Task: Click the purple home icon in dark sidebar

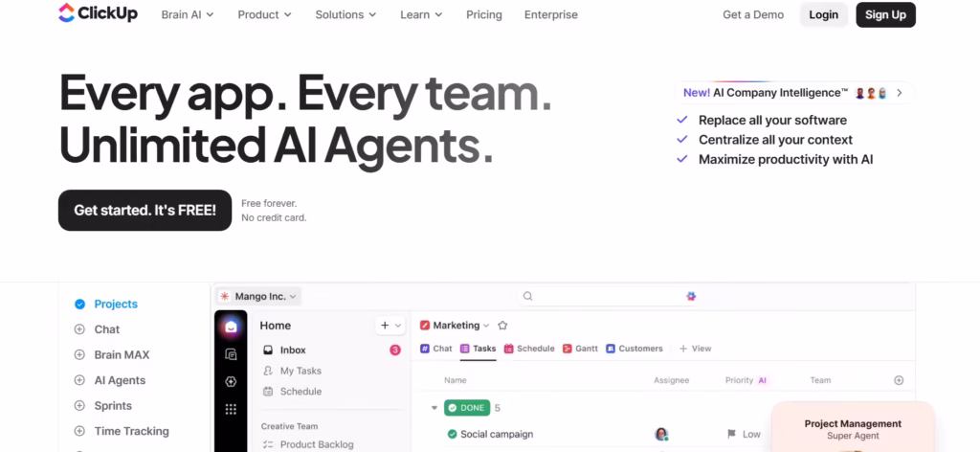Action: click(231, 328)
